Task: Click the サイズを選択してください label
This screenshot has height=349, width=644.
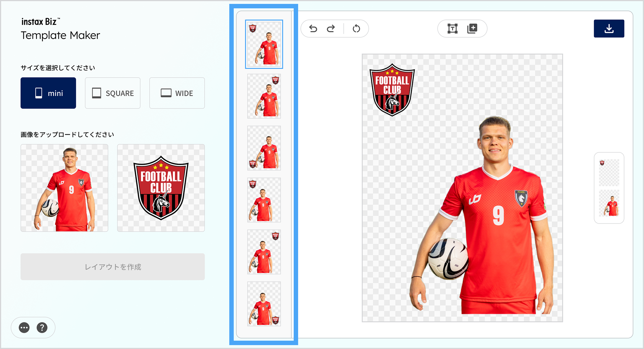Action: (58, 68)
